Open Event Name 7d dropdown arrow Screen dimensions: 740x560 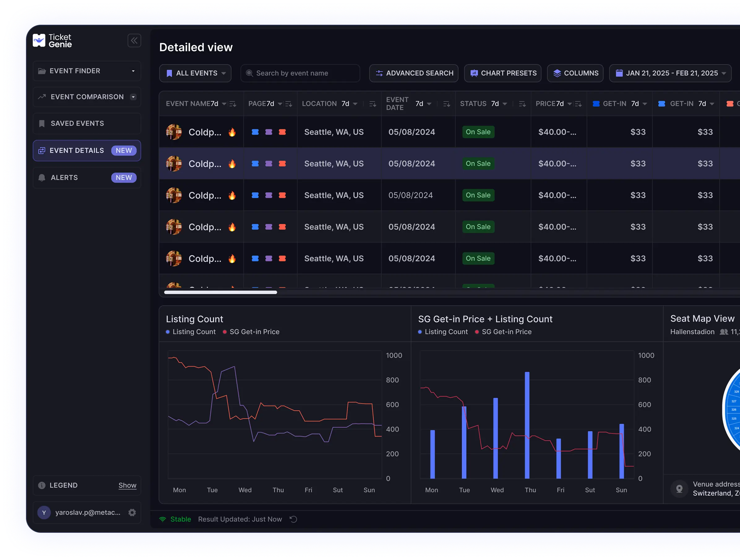tap(224, 104)
